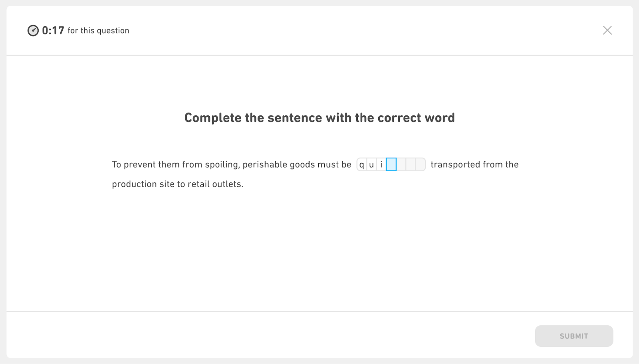Screen dimensions: 639x364
Task: Click the last empty letter box
Action: coord(420,164)
